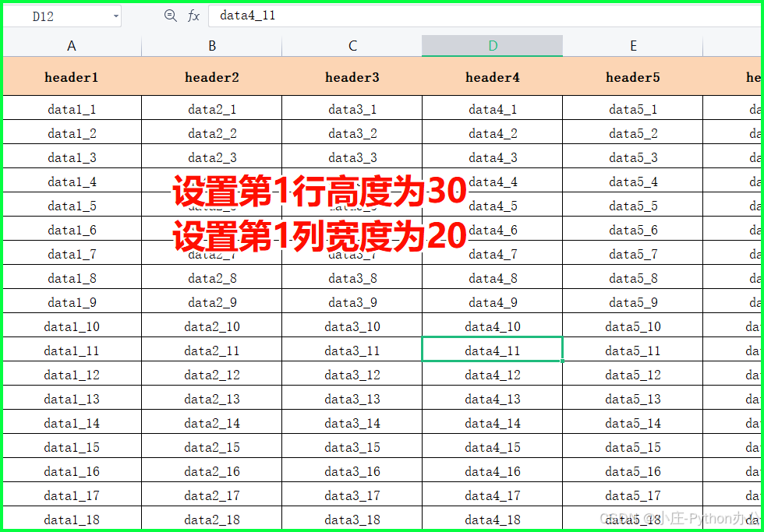Image resolution: width=764 pixels, height=532 pixels.
Task: Select cell data1_12
Action: (72, 373)
